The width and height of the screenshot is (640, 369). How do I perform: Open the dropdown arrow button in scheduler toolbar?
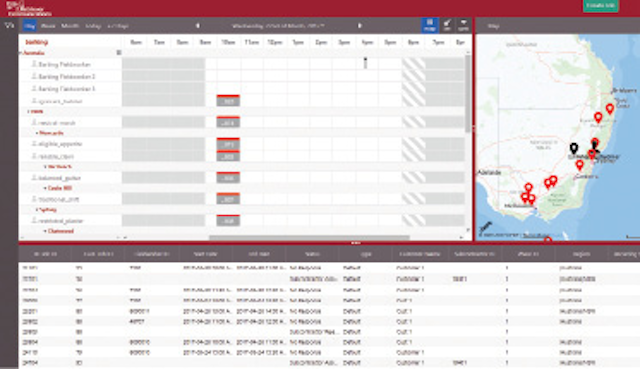463,25
